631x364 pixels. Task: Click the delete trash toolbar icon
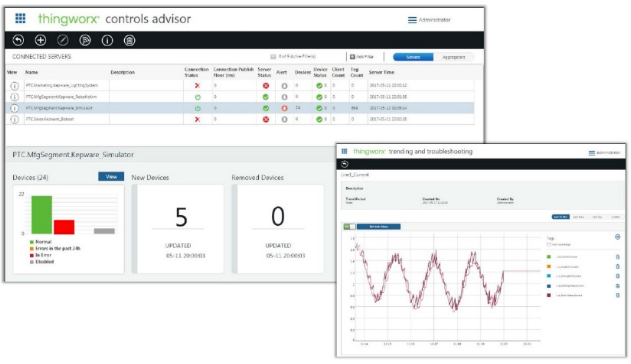129,40
